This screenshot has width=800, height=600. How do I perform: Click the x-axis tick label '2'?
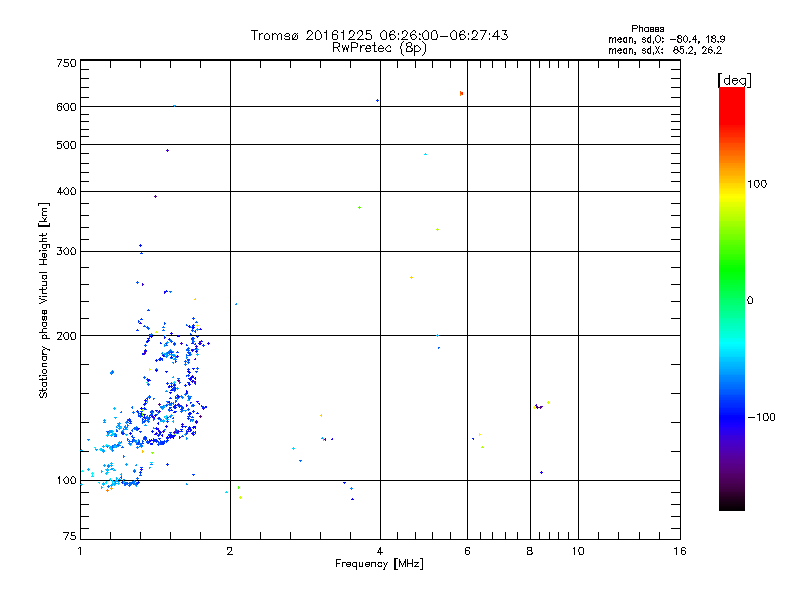pos(230,551)
